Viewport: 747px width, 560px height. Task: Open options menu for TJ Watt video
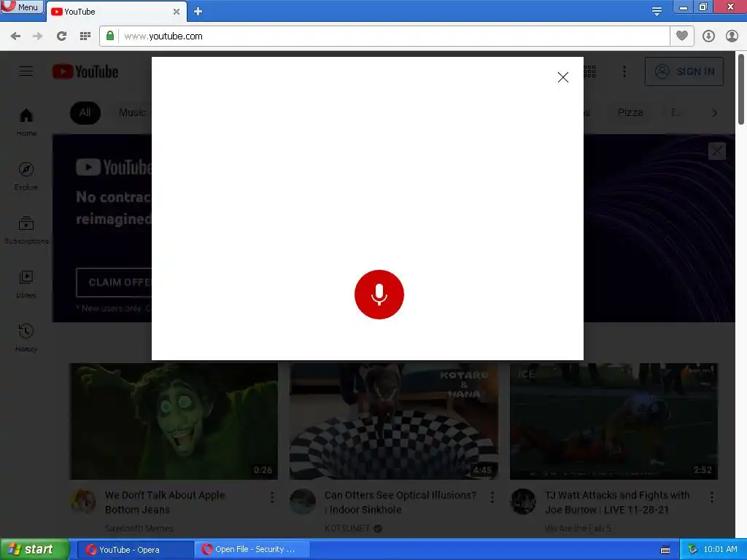712,497
